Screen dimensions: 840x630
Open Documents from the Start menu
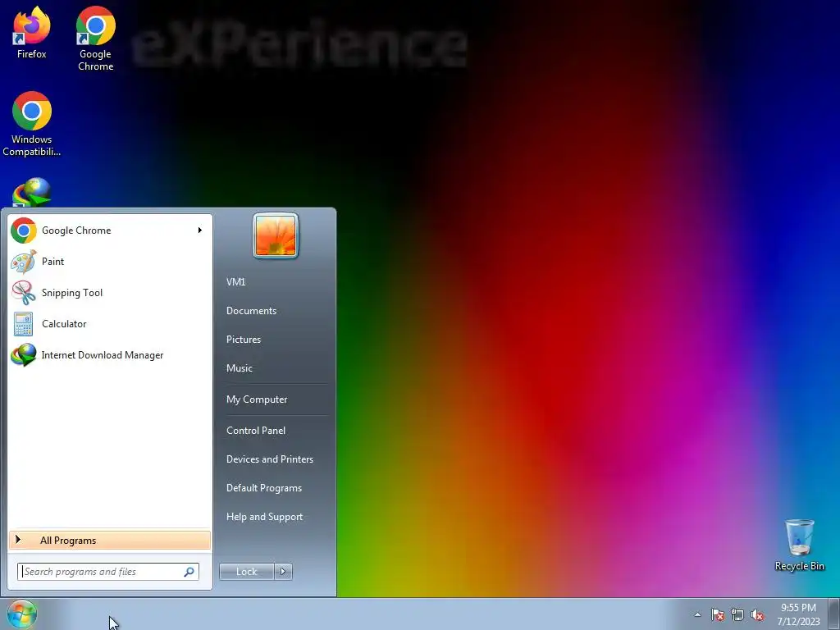tap(251, 311)
